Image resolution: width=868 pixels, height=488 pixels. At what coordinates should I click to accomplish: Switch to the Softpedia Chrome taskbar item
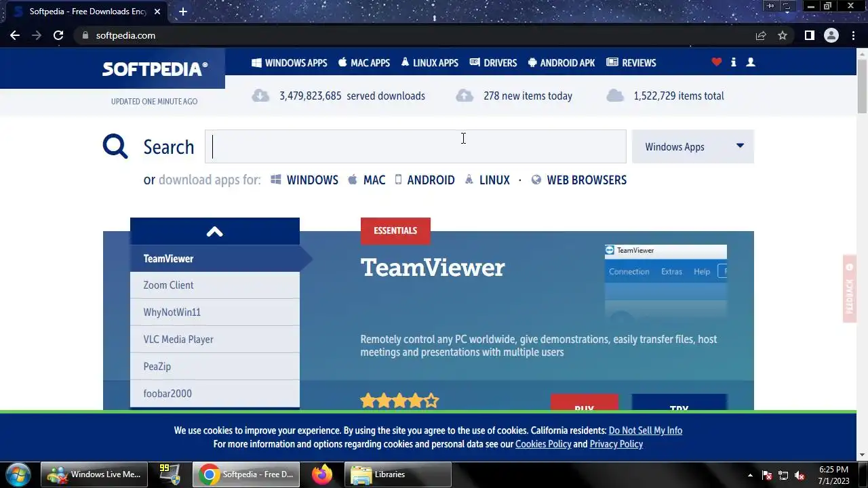pyautogui.click(x=246, y=474)
